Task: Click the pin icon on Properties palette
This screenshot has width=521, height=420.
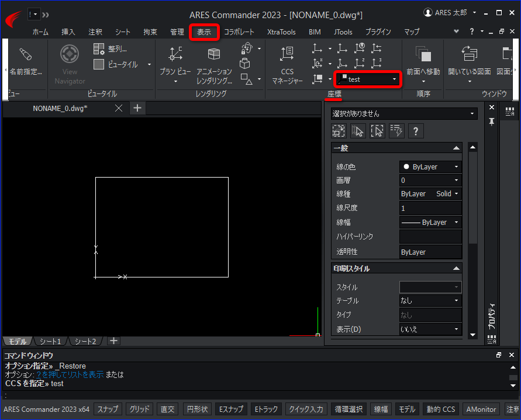Action: [x=491, y=122]
